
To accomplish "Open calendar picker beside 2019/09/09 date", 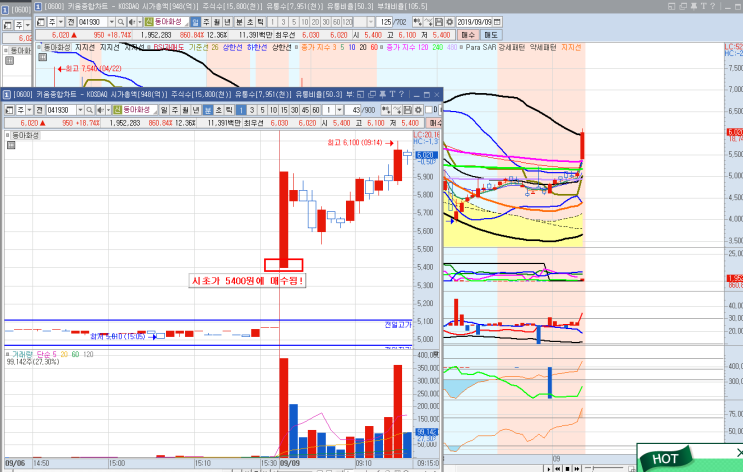I will click(x=497, y=22).
